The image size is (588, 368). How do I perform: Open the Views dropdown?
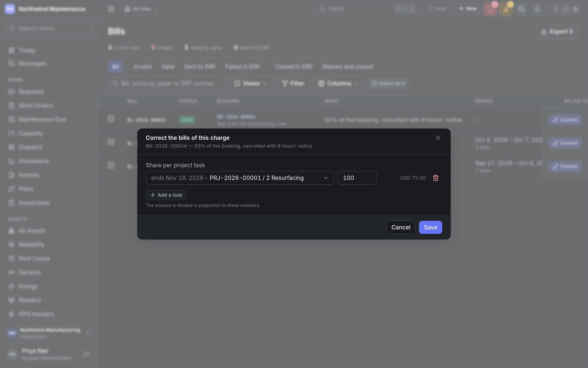coord(251,83)
